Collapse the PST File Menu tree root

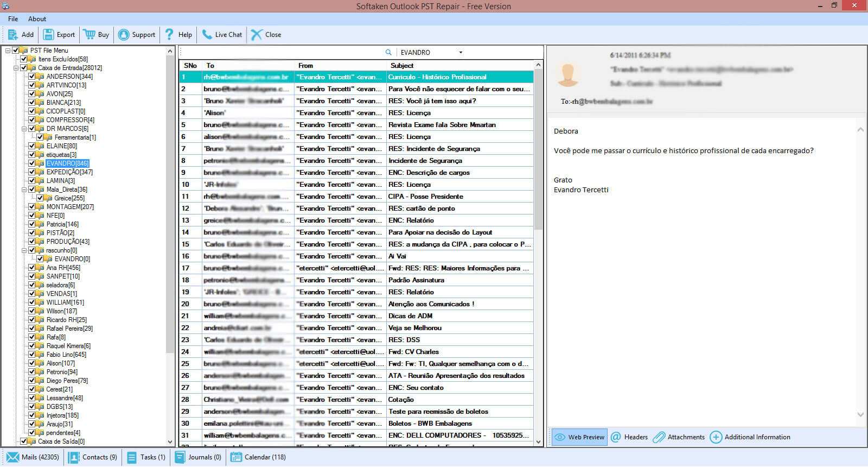tap(8, 51)
